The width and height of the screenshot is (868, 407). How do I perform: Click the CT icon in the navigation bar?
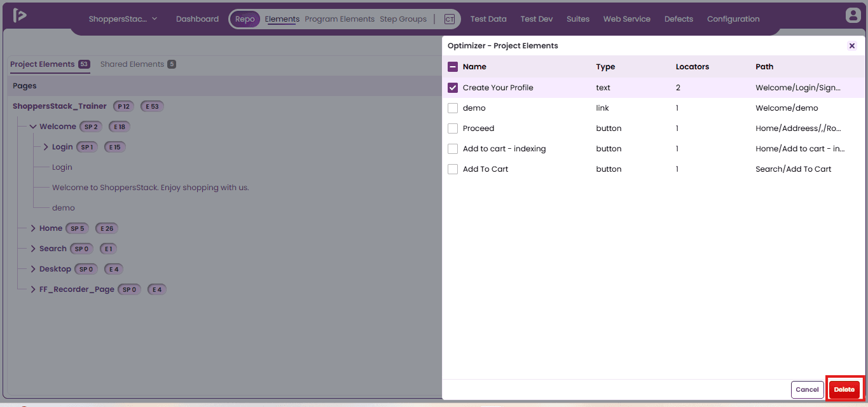pyautogui.click(x=450, y=19)
